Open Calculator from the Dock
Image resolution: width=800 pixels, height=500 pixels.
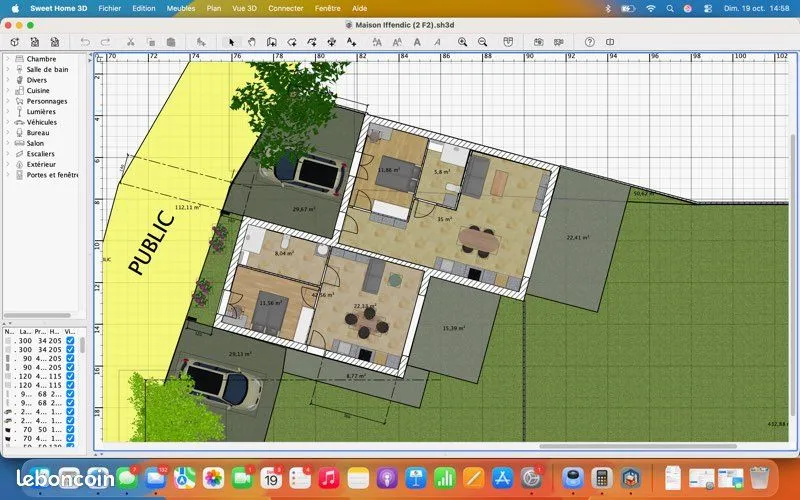pos(602,479)
